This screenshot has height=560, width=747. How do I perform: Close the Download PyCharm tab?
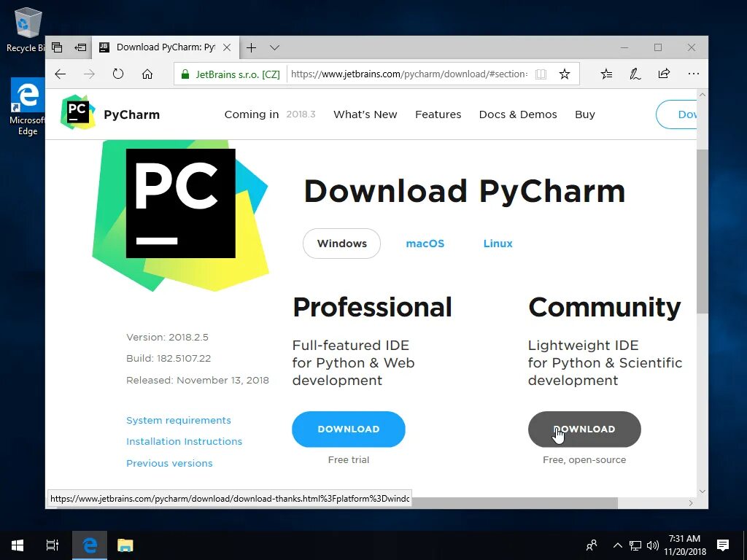tap(228, 47)
